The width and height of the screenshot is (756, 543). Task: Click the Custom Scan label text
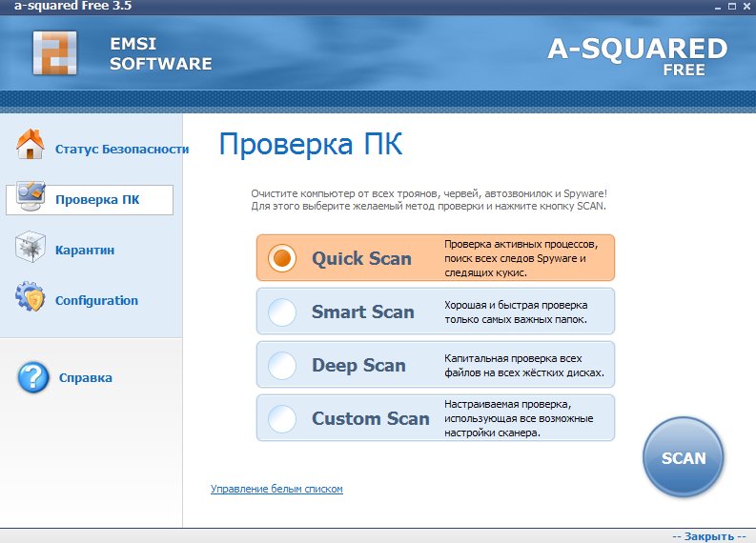(371, 419)
